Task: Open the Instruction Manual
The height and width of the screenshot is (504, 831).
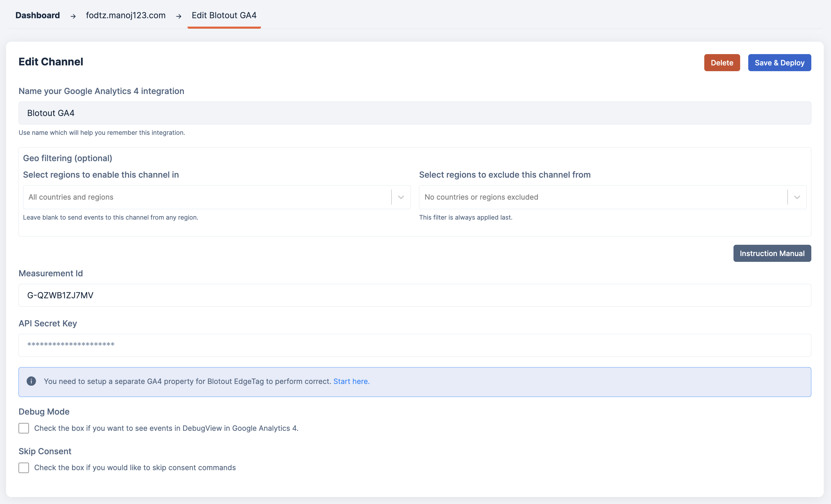Action: (x=772, y=253)
